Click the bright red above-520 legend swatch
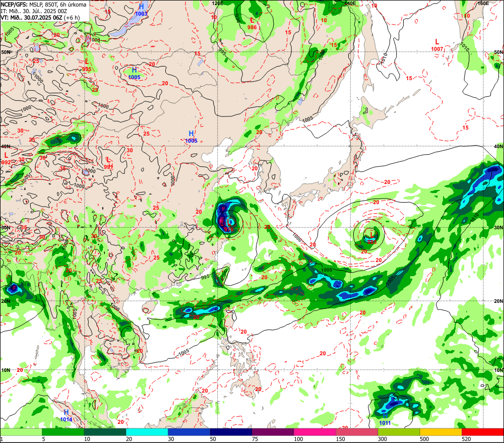Image resolution: width=504 pixels, height=443 pixels. click(x=482, y=432)
